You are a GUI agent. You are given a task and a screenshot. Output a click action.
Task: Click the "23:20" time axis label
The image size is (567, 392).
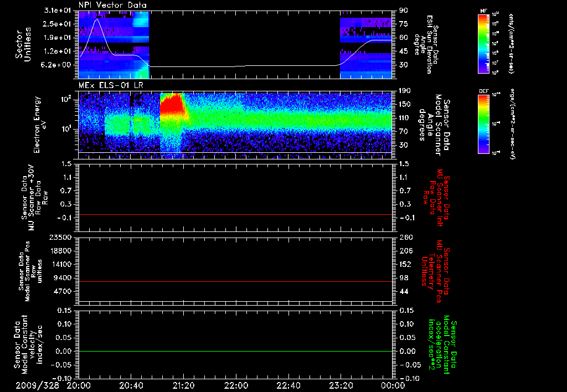click(x=341, y=386)
